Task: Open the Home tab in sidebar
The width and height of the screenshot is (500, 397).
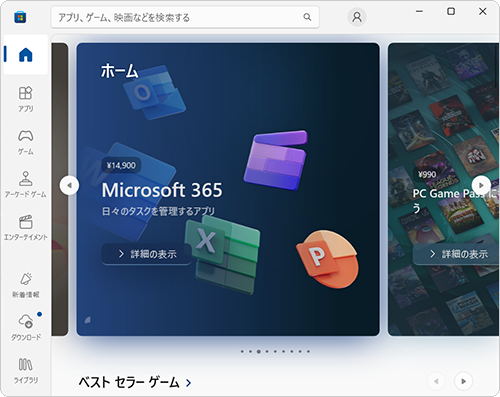Action: pos(26,55)
